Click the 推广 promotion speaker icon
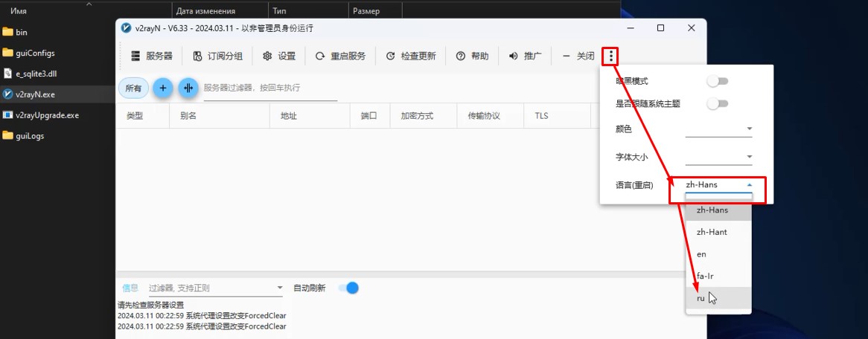 tap(514, 56)
